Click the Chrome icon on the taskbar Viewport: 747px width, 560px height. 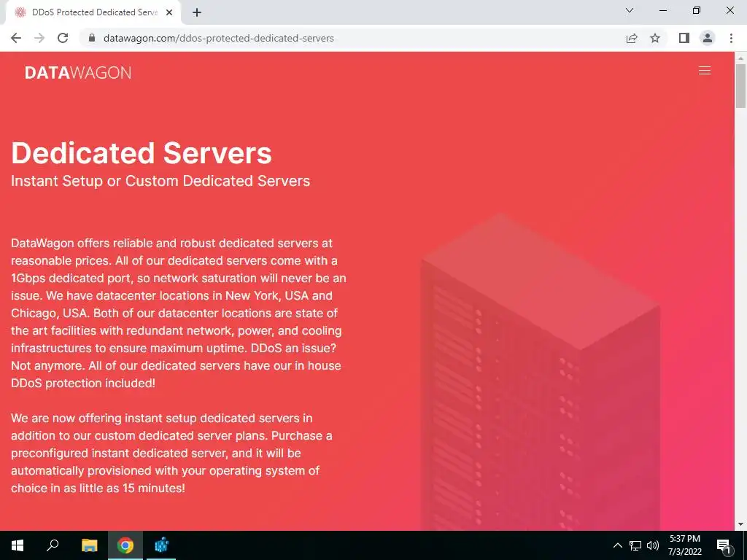[125, 545]
